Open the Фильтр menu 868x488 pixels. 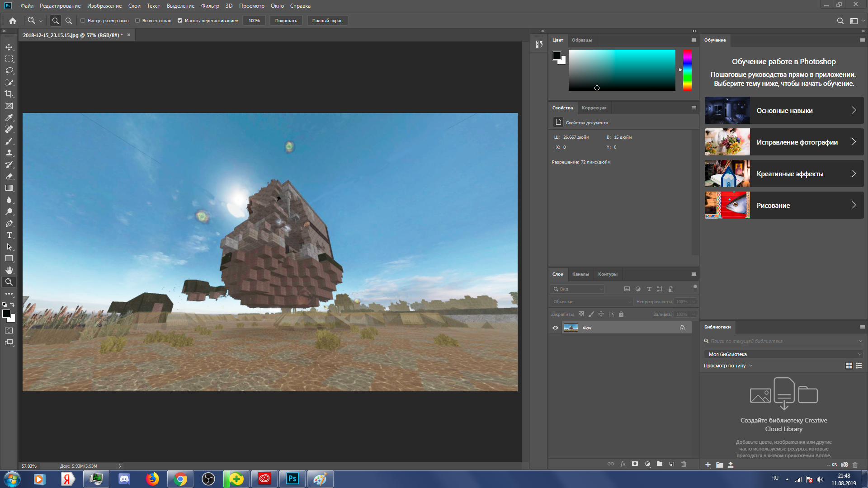click(x=210, y=6)
